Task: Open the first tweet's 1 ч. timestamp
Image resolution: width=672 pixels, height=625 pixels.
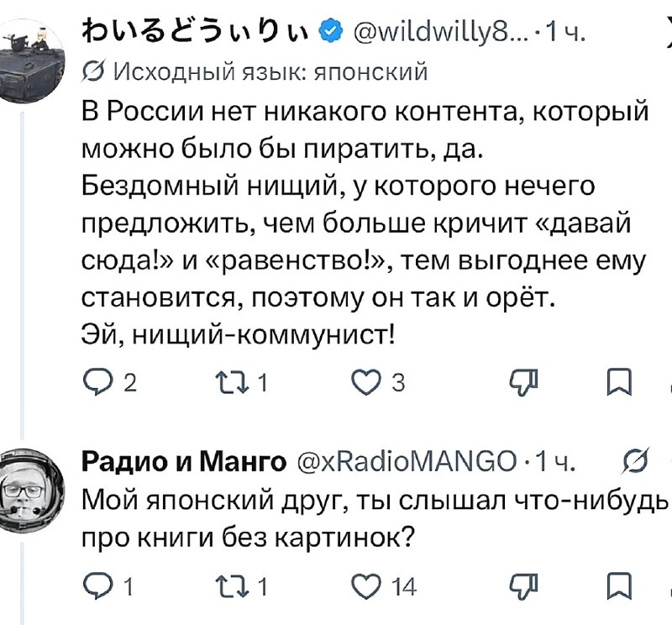Action: [x=564, y=32]
